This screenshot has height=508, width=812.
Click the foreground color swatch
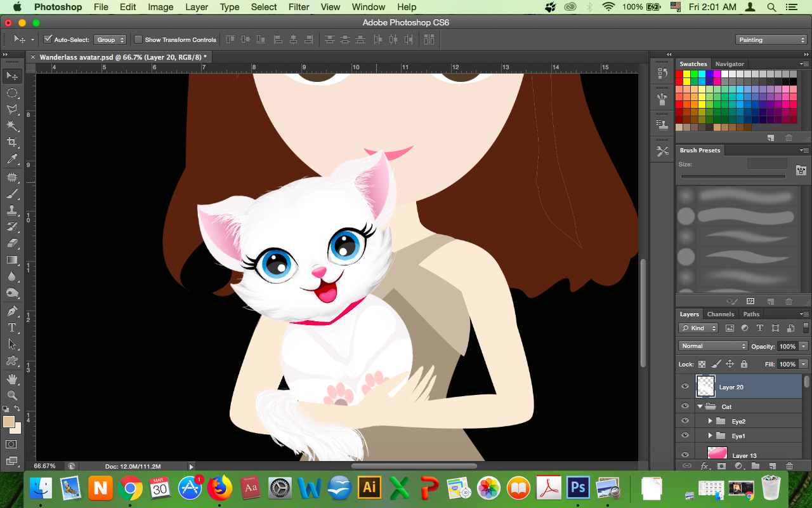point(8,422)
